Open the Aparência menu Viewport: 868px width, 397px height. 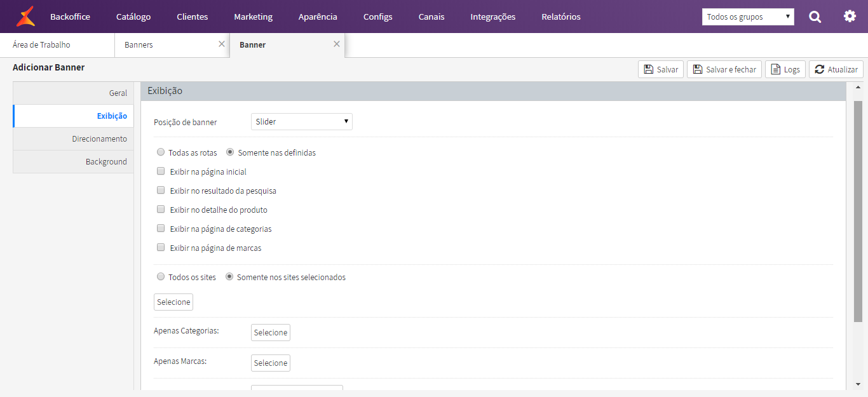coord(318,17)
